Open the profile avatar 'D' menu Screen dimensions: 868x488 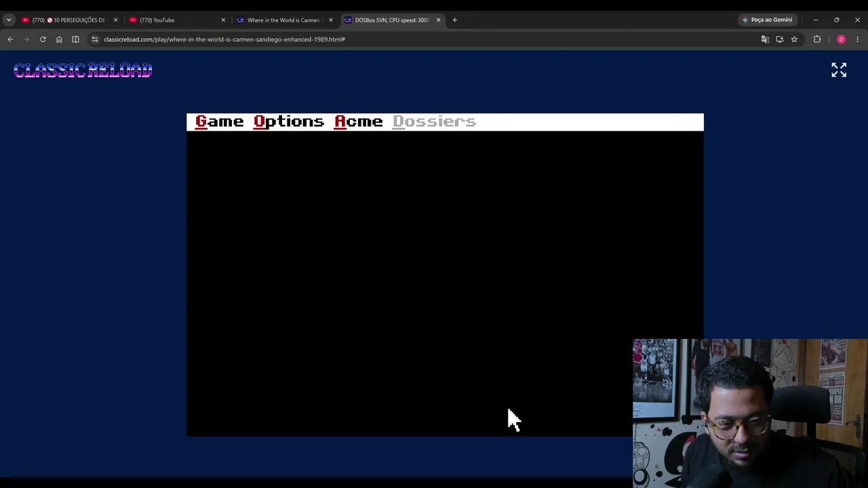click(841, 39)
